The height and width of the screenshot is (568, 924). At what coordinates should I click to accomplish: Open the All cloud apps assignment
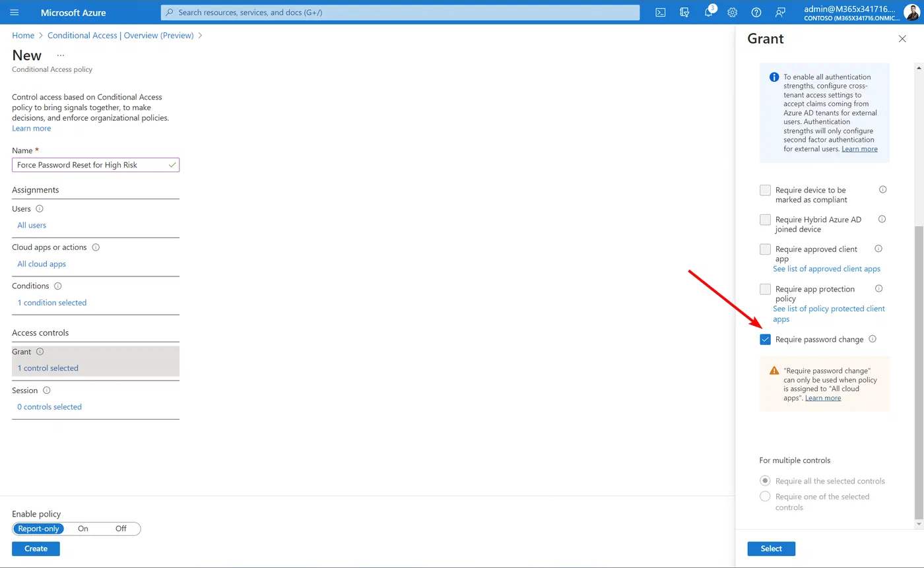(x=42, y=264)
